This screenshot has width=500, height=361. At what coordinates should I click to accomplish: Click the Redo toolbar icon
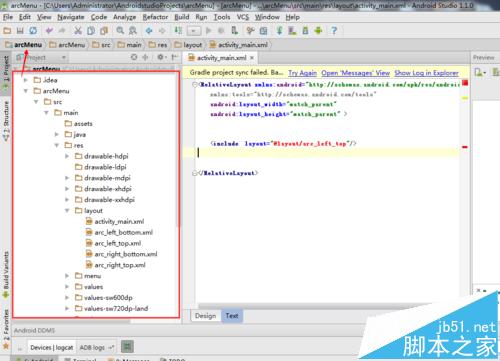62,31
